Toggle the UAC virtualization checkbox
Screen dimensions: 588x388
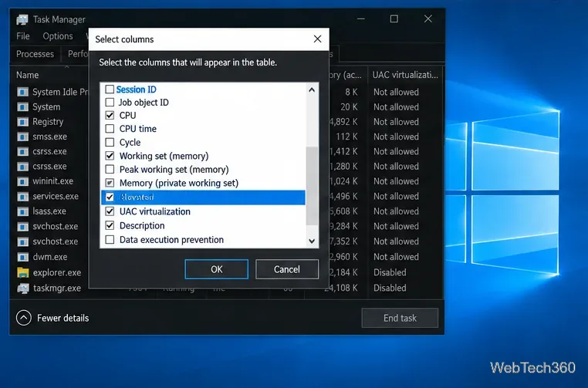pyautogui.click(x=110, y=211)
